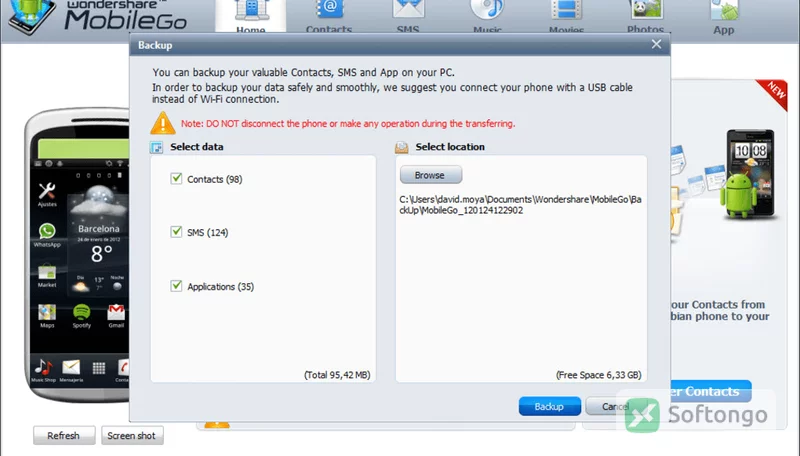This screenshot has width=800, height=456.
Task: Click the Select location folder icon
Action: [402, 147]
